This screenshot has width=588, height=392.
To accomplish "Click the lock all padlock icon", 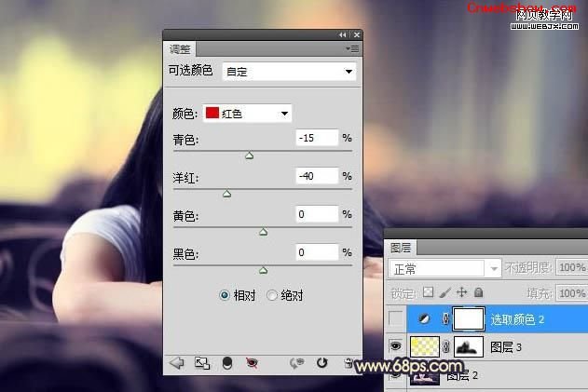I will (x=478, y=292).
